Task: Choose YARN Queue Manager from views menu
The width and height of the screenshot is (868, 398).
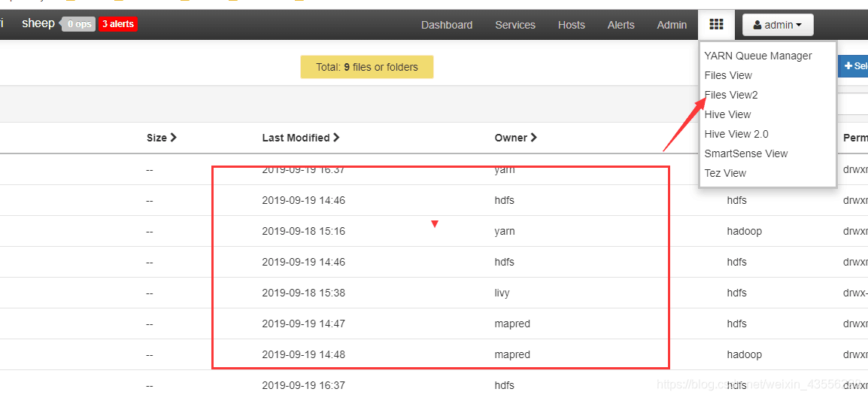Action: click(x=758, y=56)
